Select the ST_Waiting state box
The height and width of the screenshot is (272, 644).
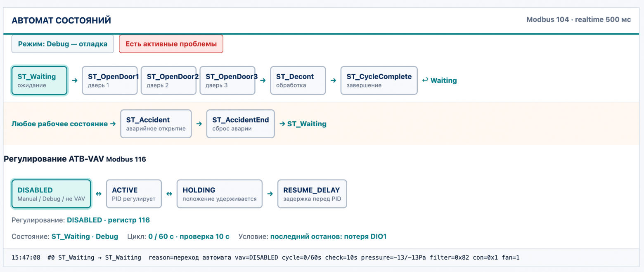tap(40, 80)
